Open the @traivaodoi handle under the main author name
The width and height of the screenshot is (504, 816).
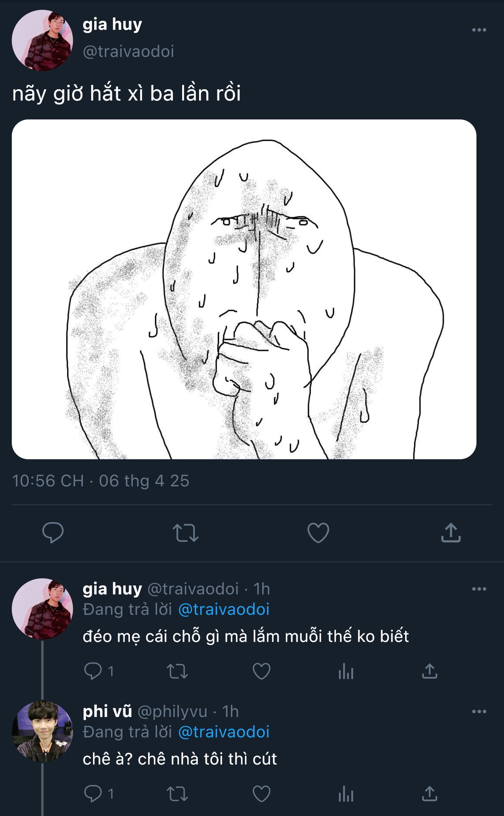pyautogui.click(x=128, y=51)
